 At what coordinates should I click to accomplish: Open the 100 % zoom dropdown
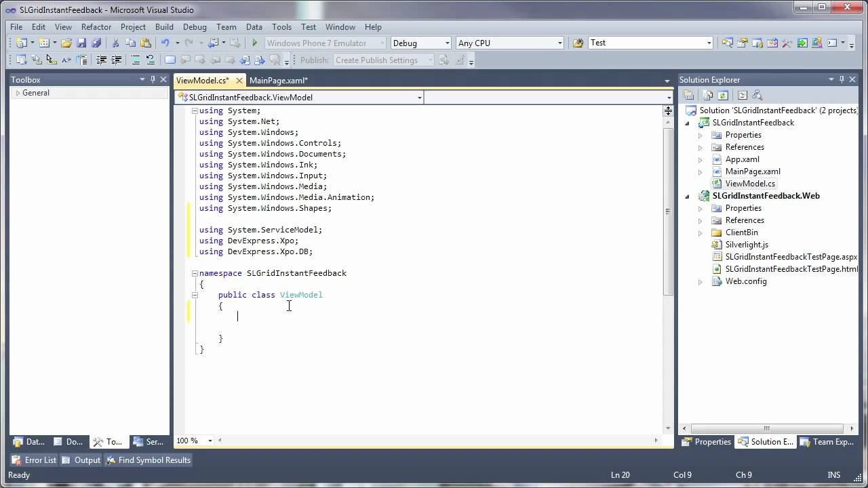(x=210, y=441)
